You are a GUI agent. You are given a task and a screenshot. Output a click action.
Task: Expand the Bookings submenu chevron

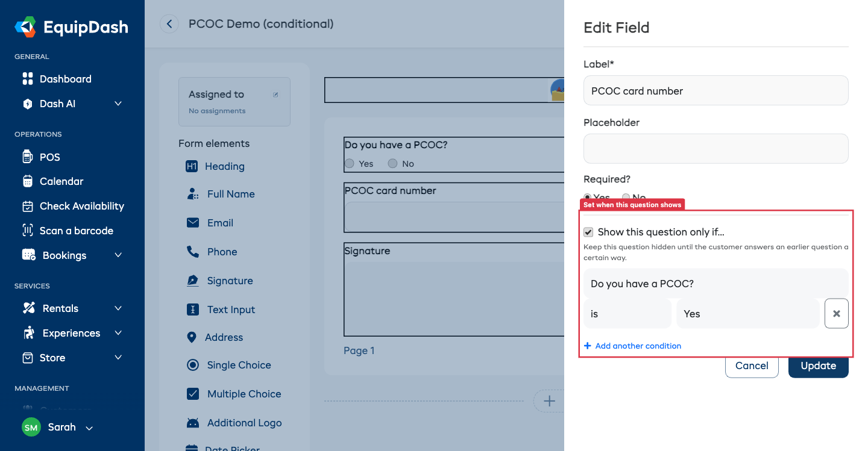118,255
